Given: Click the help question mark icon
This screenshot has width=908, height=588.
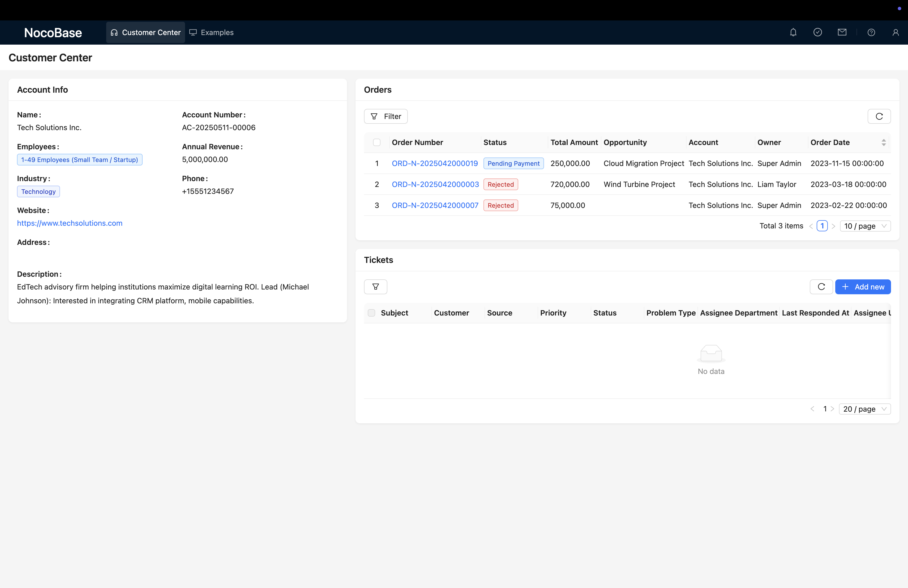Looking at the screenshot, I should pyautogui.click(x=871, y=32).
